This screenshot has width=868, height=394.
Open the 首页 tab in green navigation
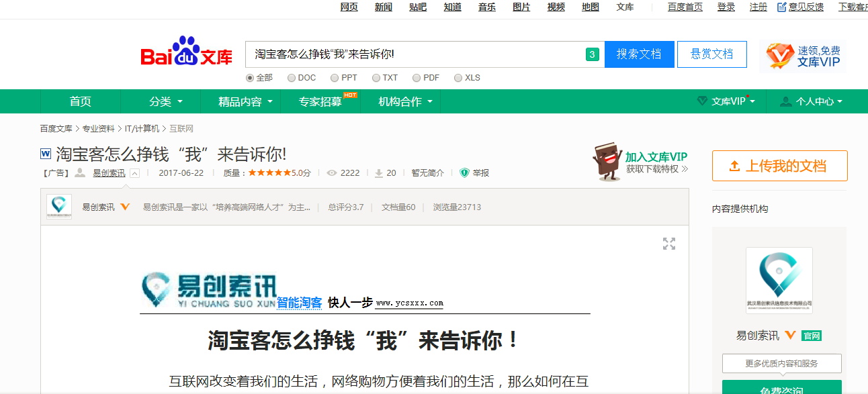(81, 101)
